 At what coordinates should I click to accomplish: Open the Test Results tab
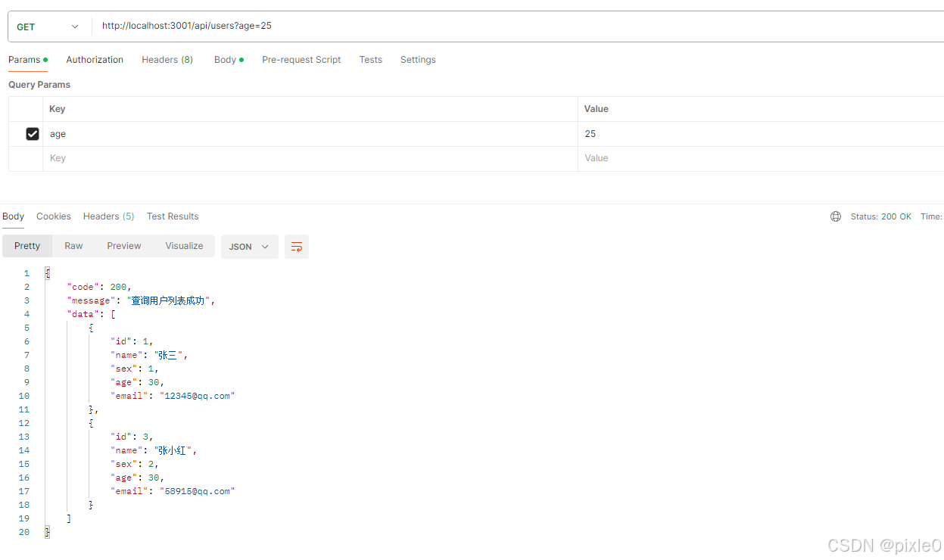[173, 216]
